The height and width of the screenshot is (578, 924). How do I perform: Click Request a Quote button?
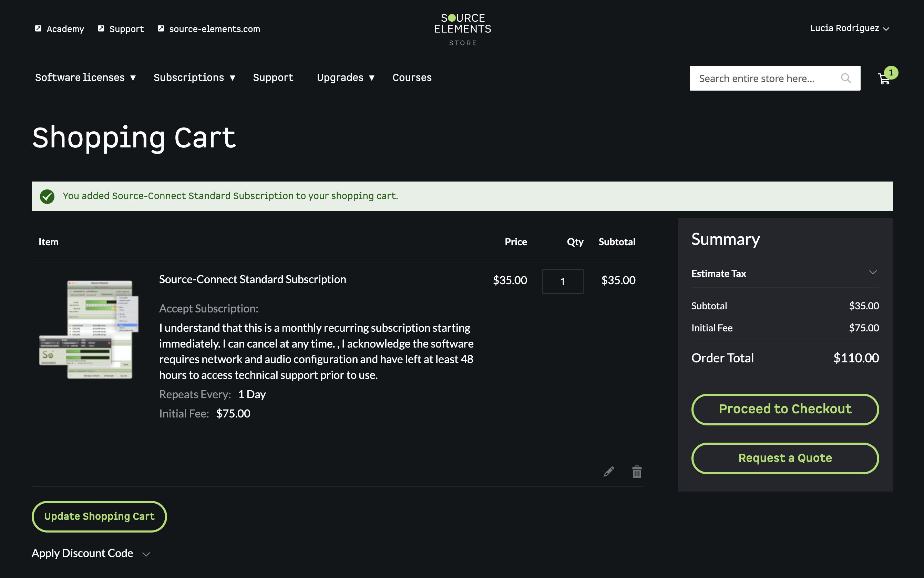point(785,458)
